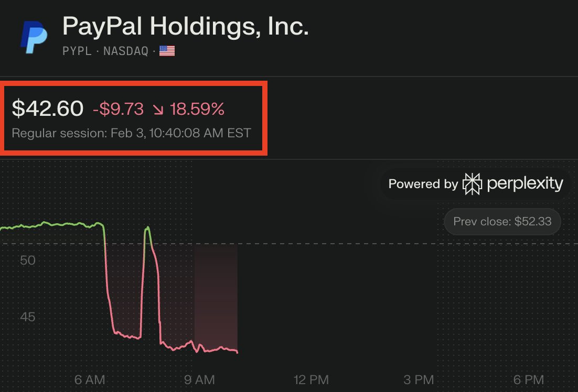Click the 18.59% percentage change

click(x=196, y=109)
